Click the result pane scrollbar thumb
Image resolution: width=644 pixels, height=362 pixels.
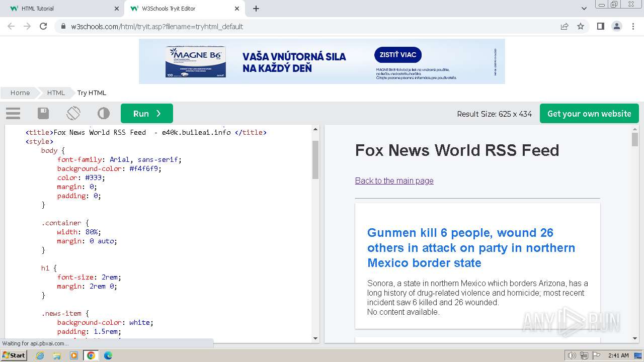pyautogui.click(x=634, y=139)
